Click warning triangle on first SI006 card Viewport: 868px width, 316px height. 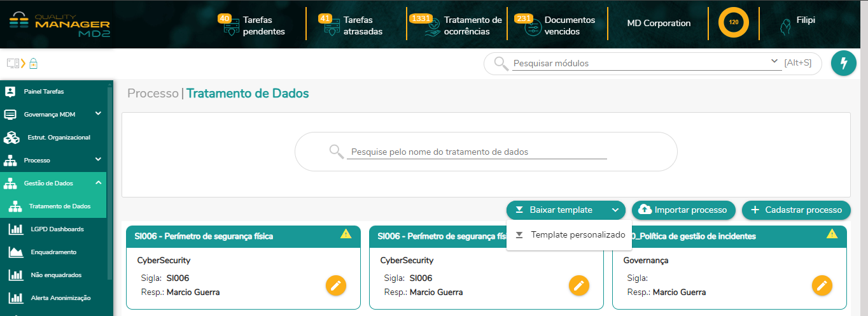346,234
